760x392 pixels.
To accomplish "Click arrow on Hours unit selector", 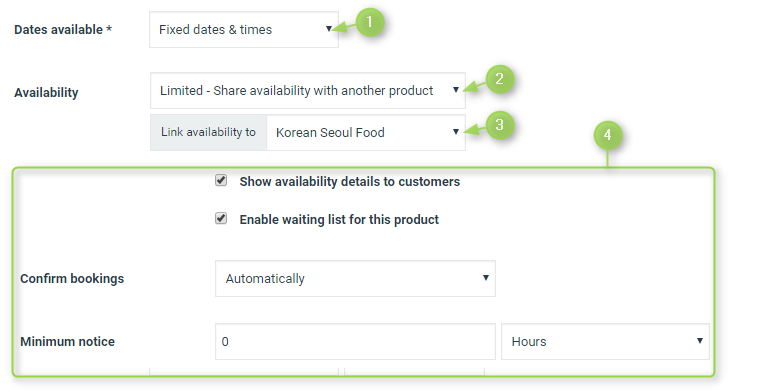I will click(699, 341).
